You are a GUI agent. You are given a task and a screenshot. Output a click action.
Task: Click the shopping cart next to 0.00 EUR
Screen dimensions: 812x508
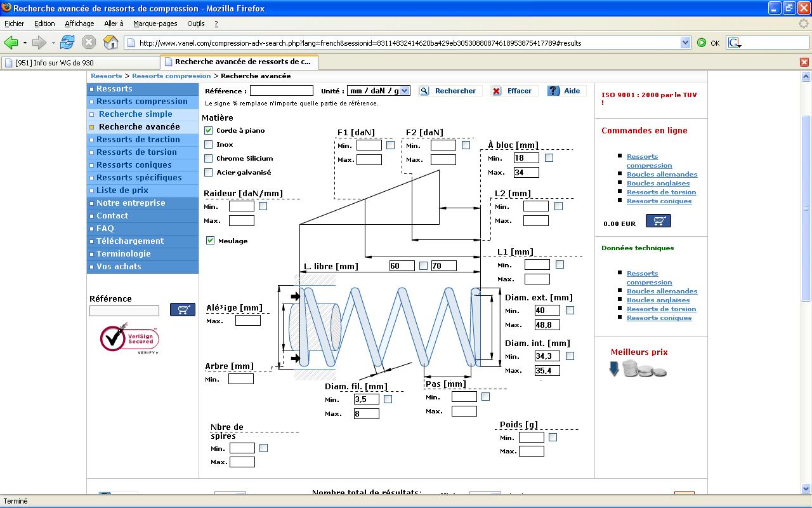point(658,221)
